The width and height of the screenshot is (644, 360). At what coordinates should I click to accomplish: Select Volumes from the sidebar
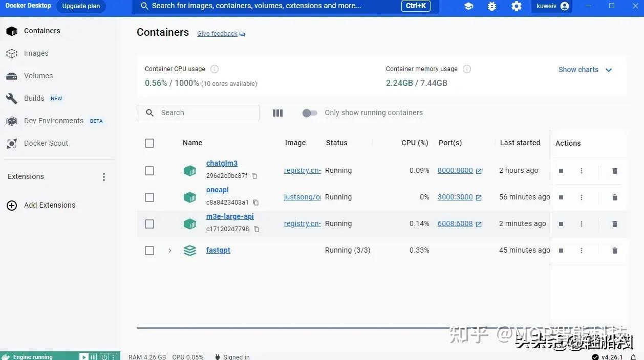(38, 76)
